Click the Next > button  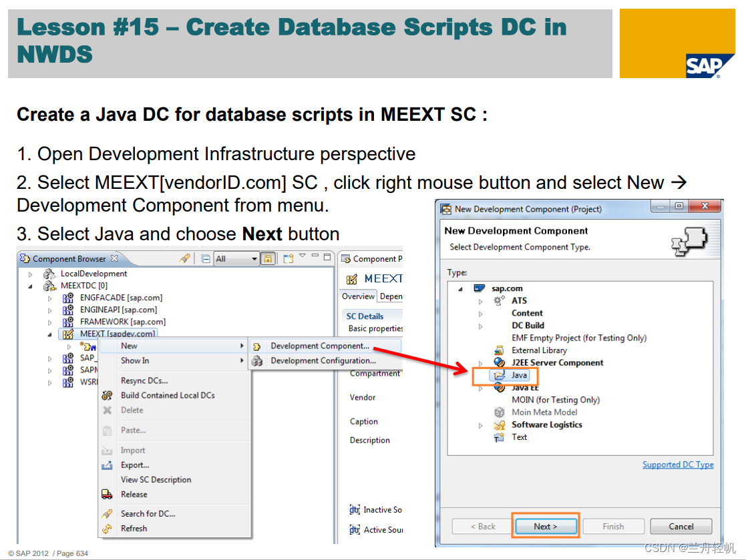click(x=546, y=526)
